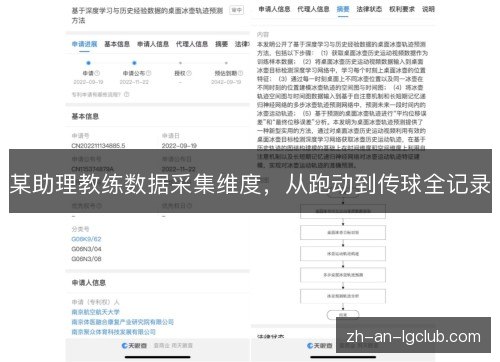Open the 说明 tab on right screen
This screenshot has width=500, height=362.
click(428, 9)
